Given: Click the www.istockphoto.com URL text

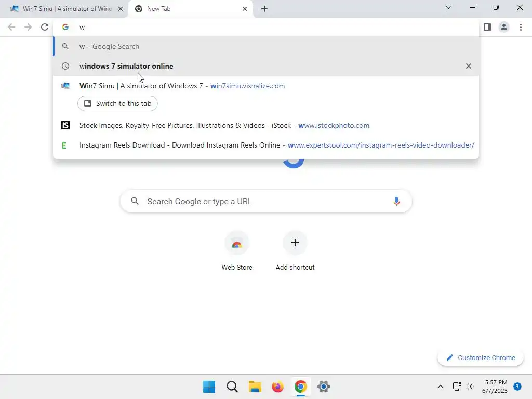Looking at the screenshot, I should (334, 126).
